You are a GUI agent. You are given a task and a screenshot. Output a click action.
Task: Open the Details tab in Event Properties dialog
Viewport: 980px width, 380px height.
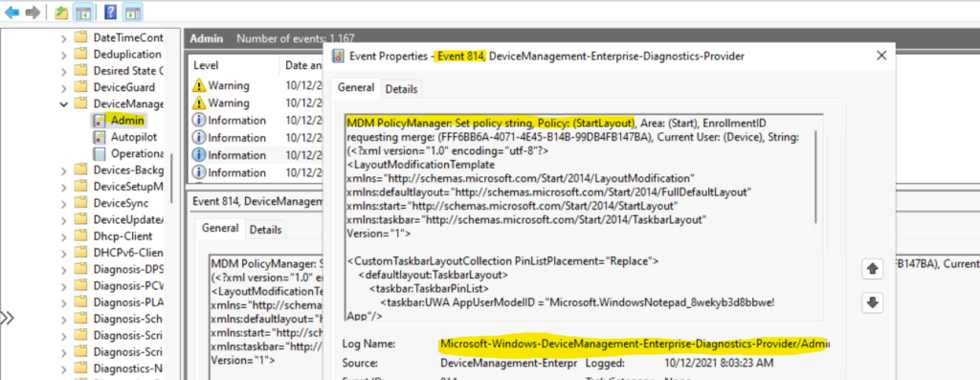pos(401,89)
